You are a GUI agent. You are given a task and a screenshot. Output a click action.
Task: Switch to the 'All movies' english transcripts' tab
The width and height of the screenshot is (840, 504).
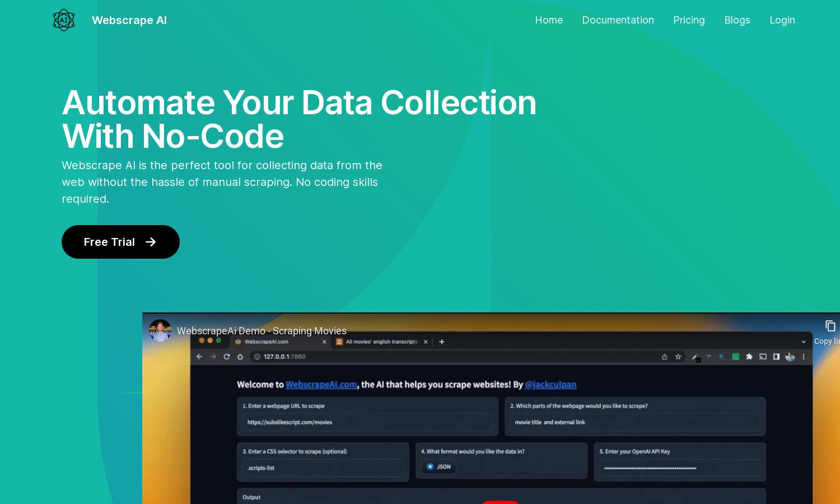tap(381, 342)
